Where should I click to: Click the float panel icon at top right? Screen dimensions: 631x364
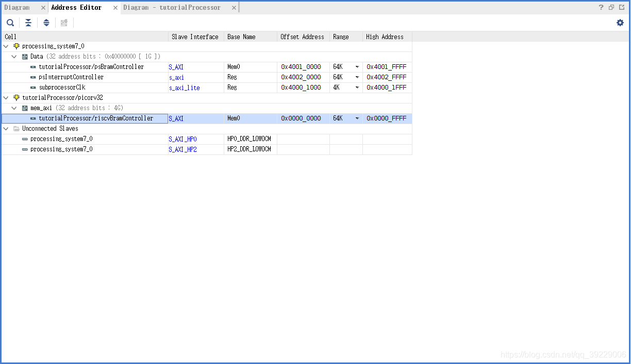611,7
